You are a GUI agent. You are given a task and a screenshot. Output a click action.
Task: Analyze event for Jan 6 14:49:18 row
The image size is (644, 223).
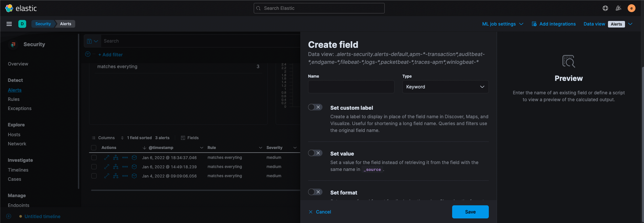pos(116,167)
